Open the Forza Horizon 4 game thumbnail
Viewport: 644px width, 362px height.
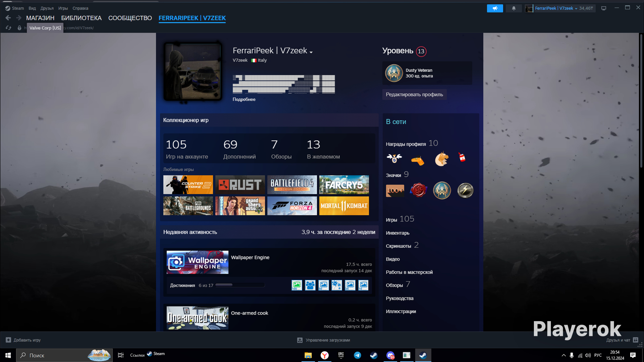(292, 206)
